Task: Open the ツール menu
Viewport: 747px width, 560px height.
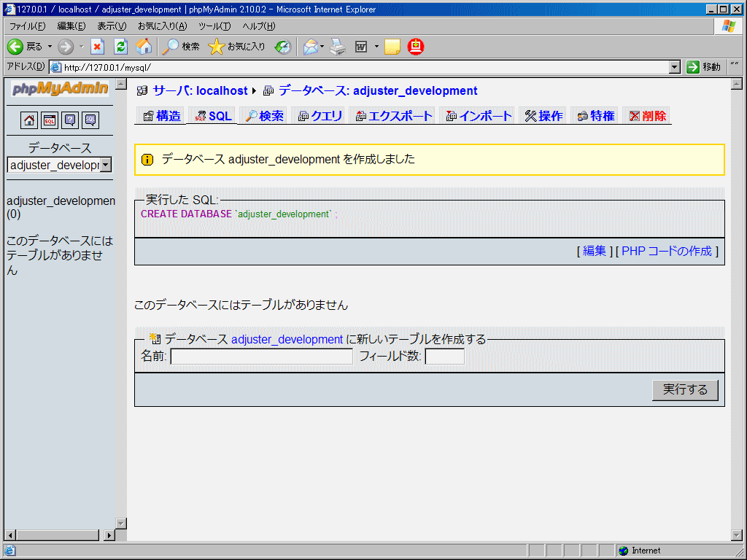Action: tap(214, 26)
